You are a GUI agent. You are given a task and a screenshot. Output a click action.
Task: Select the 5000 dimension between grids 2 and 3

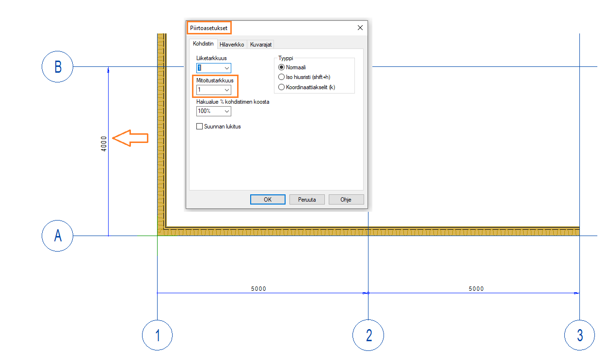point(476,289)
